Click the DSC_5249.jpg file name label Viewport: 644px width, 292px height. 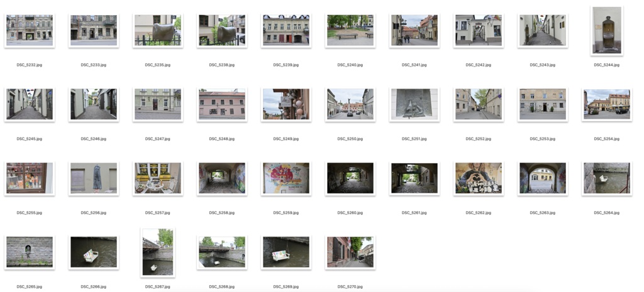pyautogui.click(x=286, y=139)
